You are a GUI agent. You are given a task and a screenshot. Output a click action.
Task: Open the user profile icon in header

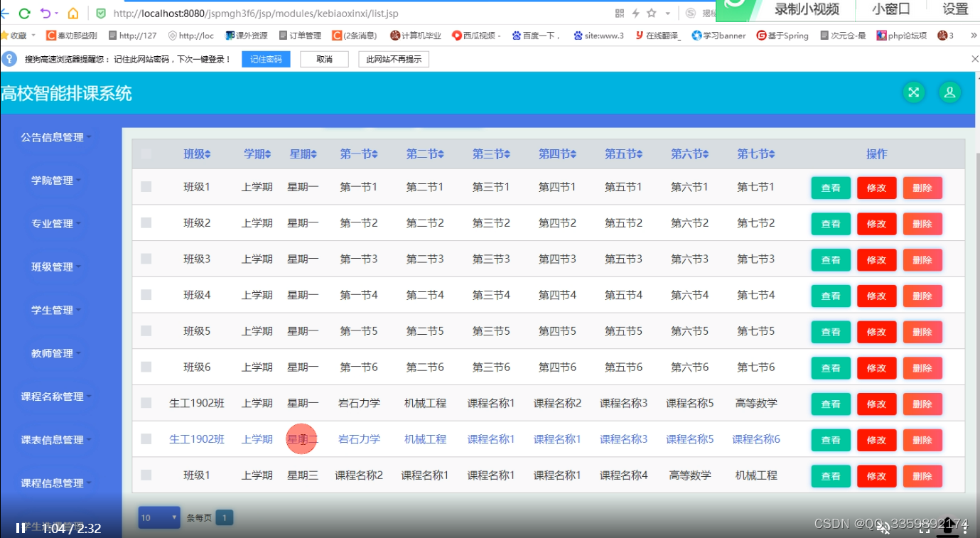point(950,92)
